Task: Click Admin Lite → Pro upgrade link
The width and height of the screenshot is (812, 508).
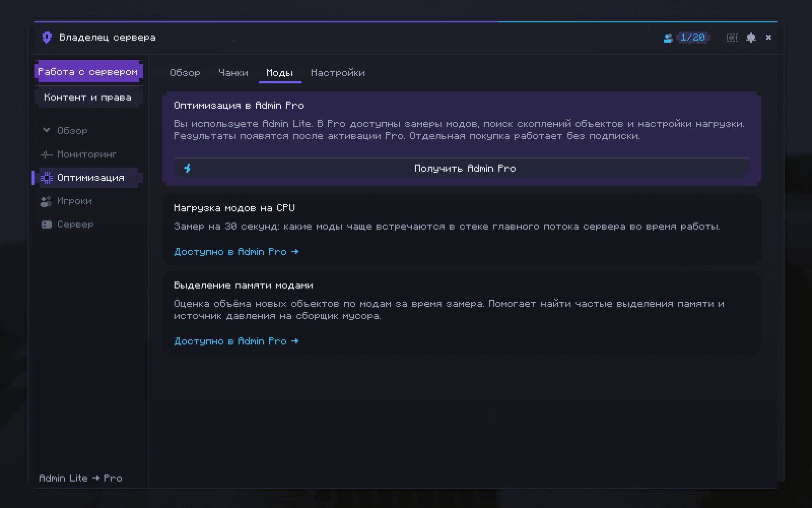Action: [81, 478]
